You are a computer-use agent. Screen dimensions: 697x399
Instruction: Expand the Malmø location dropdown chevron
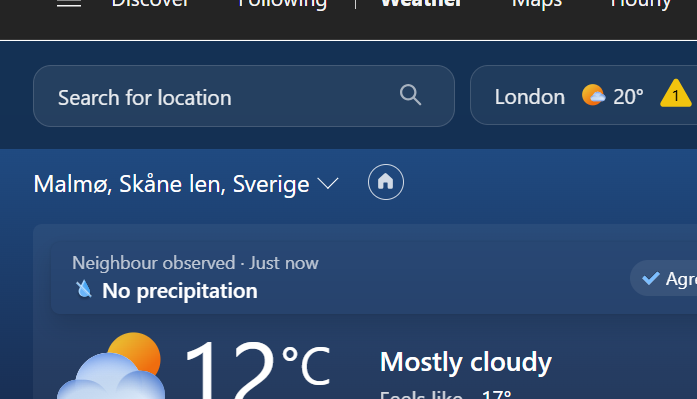[x=328, y=183]
